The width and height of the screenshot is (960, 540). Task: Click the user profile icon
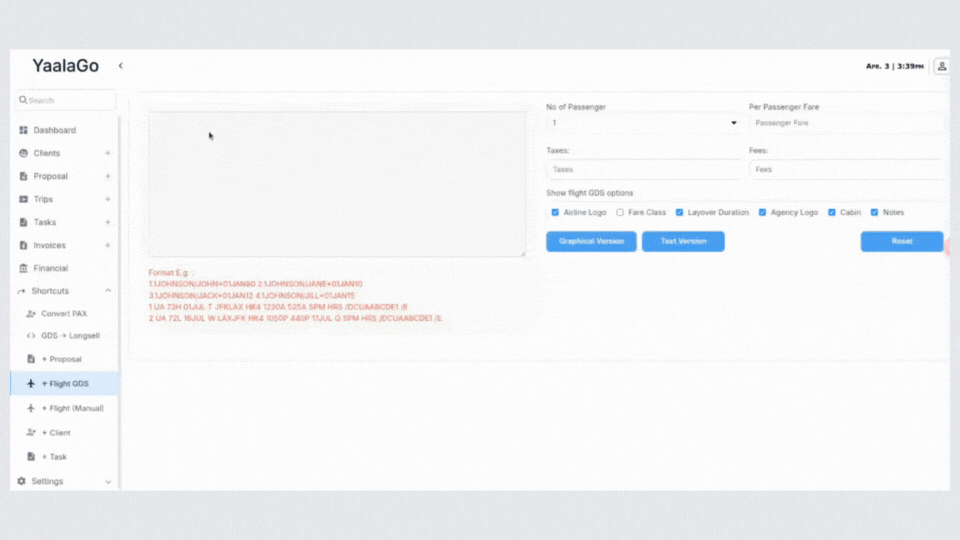tap(942, 66)
